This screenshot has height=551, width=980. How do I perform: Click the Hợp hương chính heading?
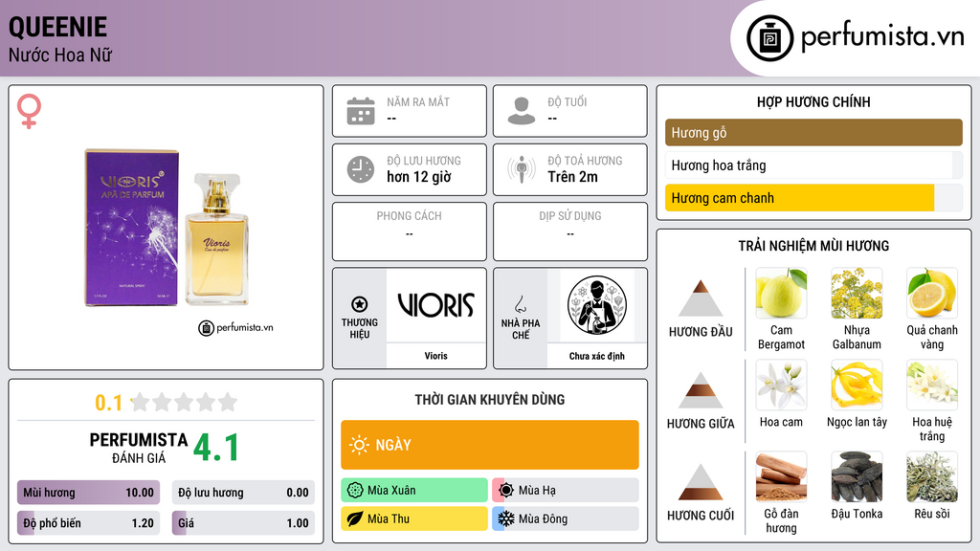click(x=813, y=101)
